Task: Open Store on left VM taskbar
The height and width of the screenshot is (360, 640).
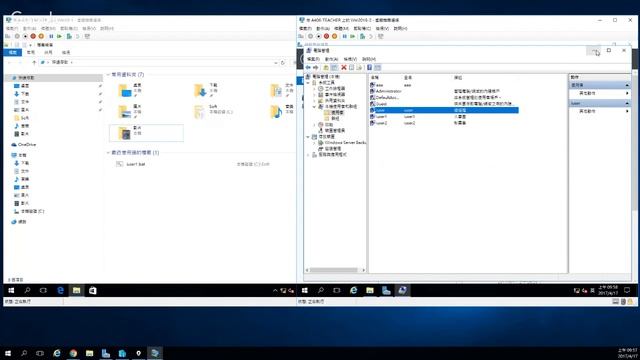Action: (93, 290)
